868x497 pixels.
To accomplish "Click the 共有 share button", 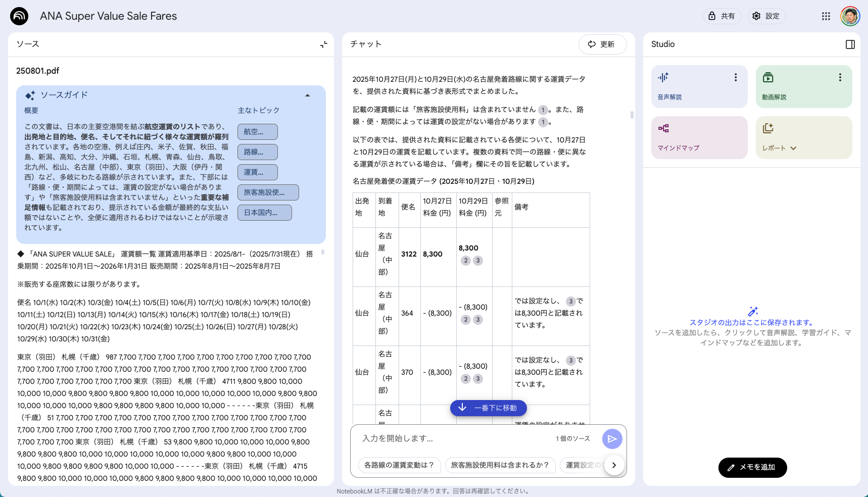I will [x=722, y=16].
